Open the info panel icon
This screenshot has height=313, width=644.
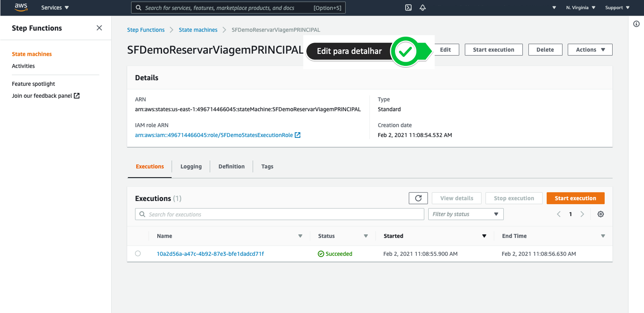636,24
